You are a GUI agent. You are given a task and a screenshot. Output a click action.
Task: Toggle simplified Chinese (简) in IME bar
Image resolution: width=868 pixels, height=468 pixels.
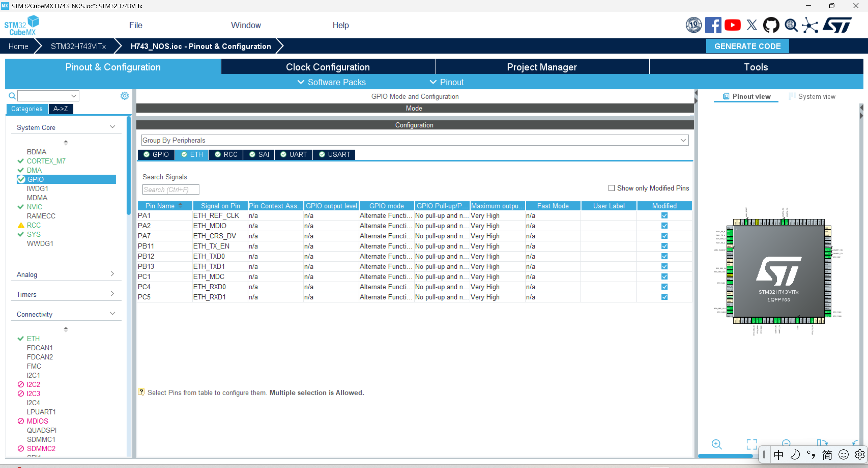click(827, 455)
